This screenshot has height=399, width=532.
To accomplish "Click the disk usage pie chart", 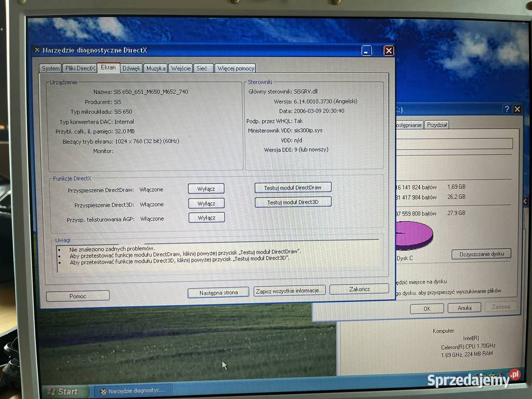I will (415, 236).
